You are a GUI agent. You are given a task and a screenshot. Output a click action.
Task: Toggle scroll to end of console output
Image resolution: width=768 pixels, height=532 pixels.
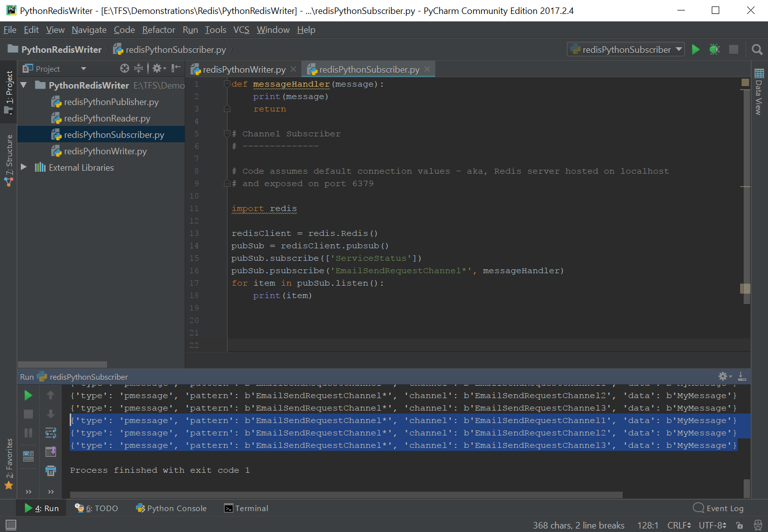(x=50, y=452)
